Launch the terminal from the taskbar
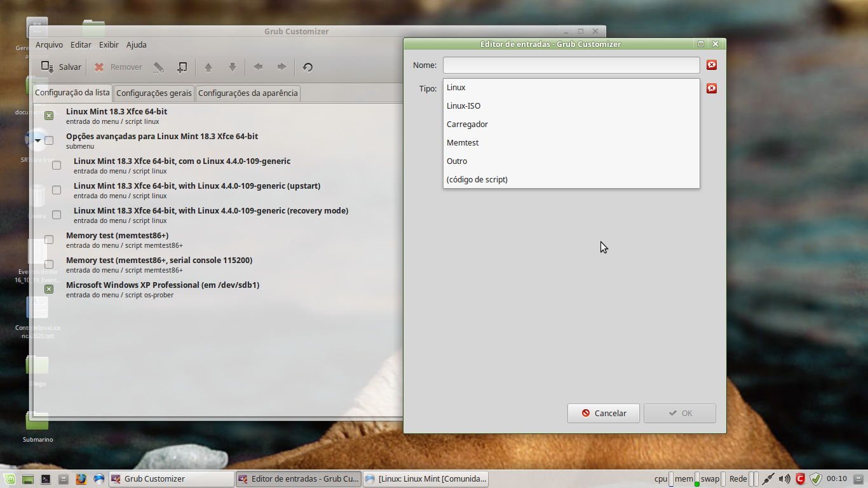The image size is (868, 488). [46, 479]
